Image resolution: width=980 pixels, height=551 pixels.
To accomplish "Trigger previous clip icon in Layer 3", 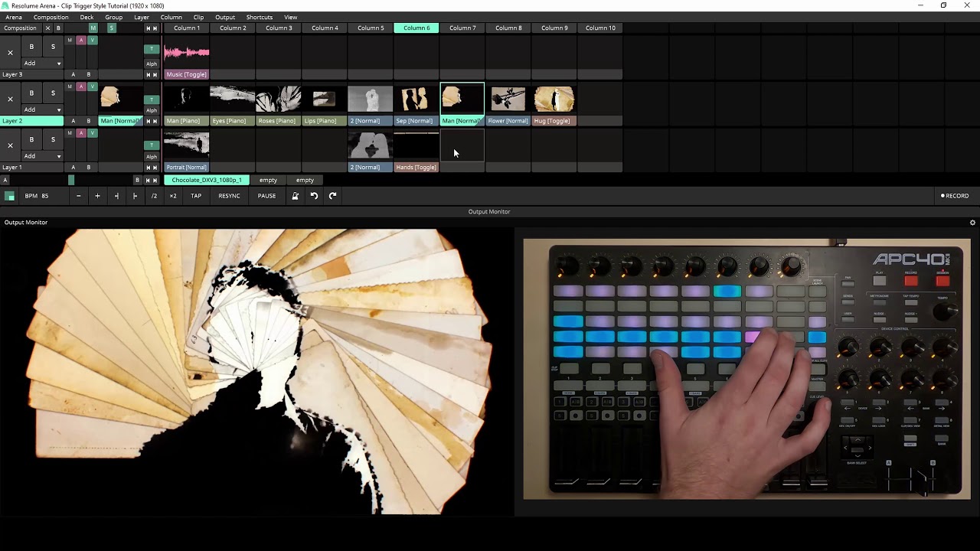I will [x=148, y=75].
